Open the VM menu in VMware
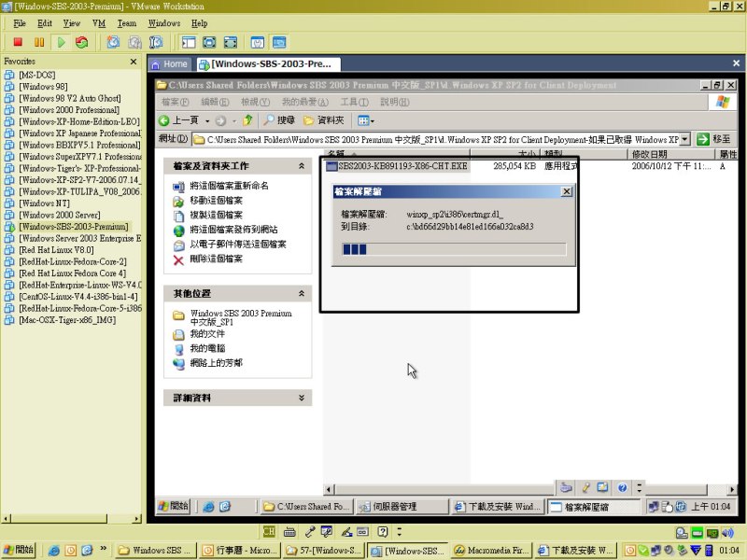 pos(99,22)
